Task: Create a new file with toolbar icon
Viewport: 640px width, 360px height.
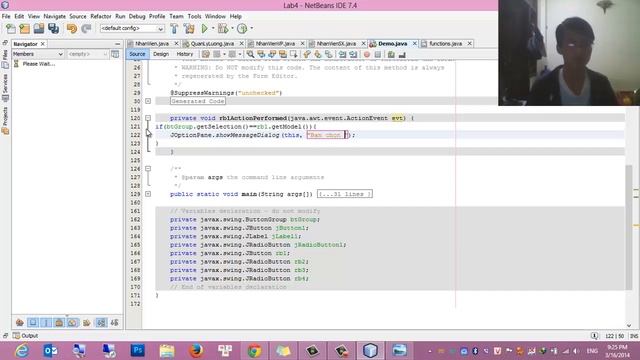Action: [11, 29]
